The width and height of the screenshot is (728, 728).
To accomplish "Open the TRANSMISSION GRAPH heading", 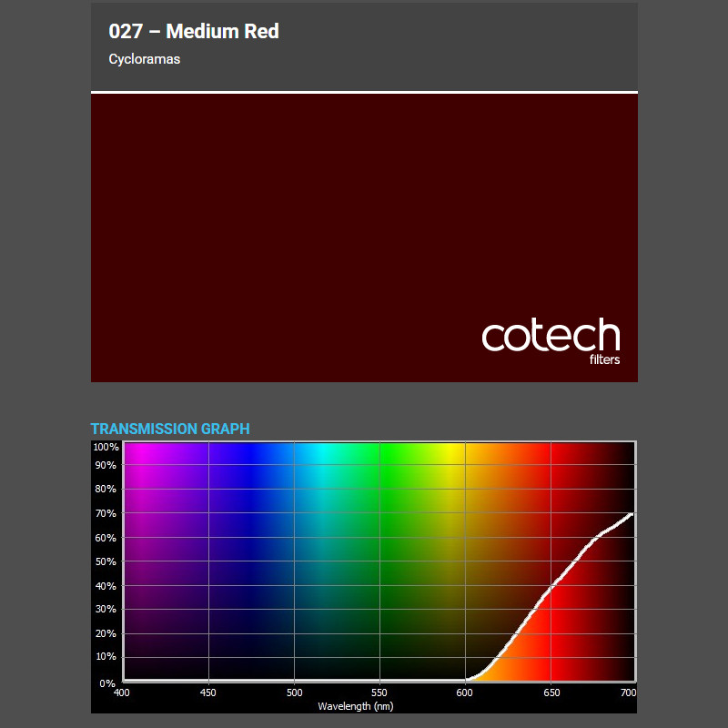I will point(170,429).
